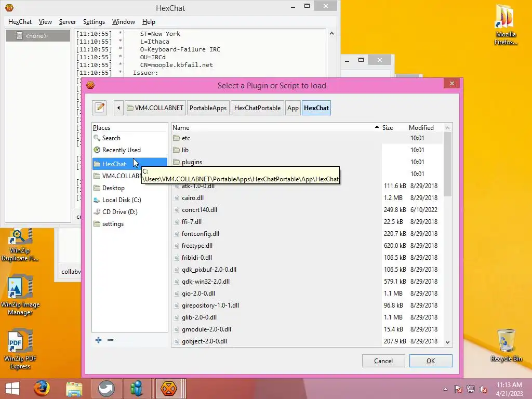Remove selected bookmark minus icon
The width and height of the screenshot is (532, 399).
pyautogui.click(x=110, y=340)
